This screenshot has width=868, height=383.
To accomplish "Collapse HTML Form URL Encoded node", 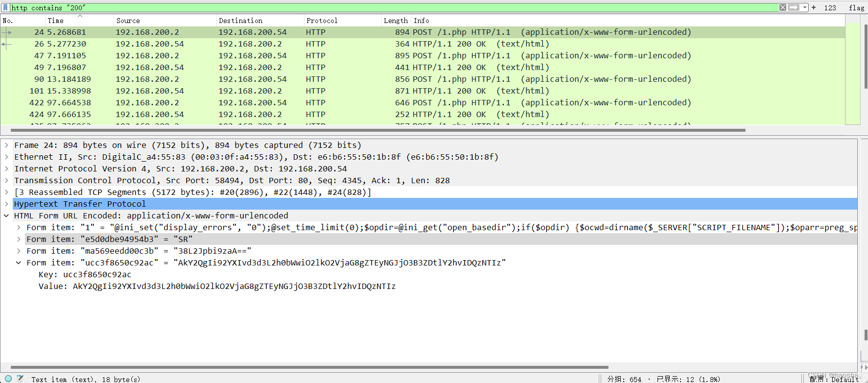I will (x=6, y=216).
